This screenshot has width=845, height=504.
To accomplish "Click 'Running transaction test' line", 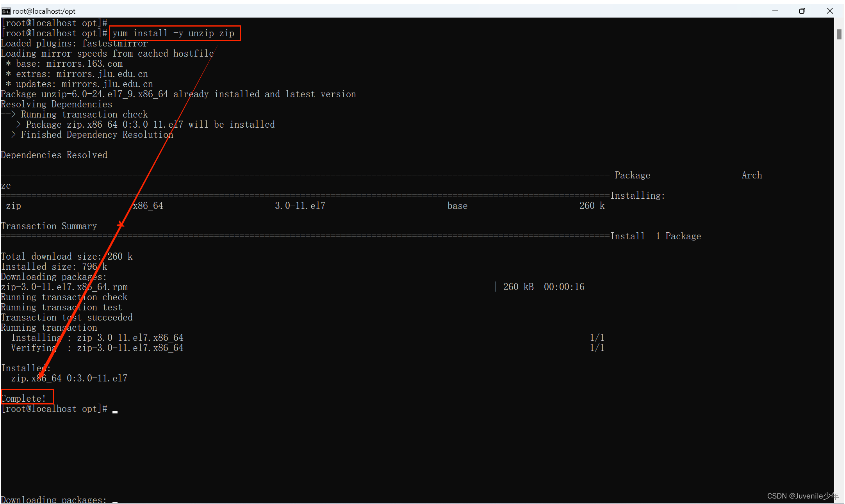I will coord(62,307).
